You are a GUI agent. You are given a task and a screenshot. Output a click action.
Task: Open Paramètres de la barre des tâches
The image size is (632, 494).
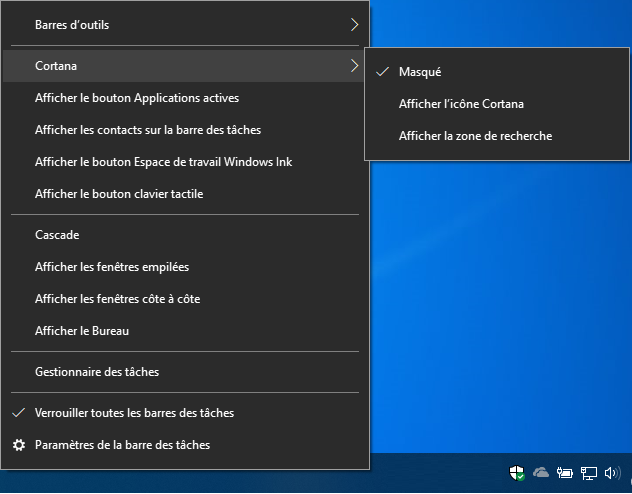185,445
